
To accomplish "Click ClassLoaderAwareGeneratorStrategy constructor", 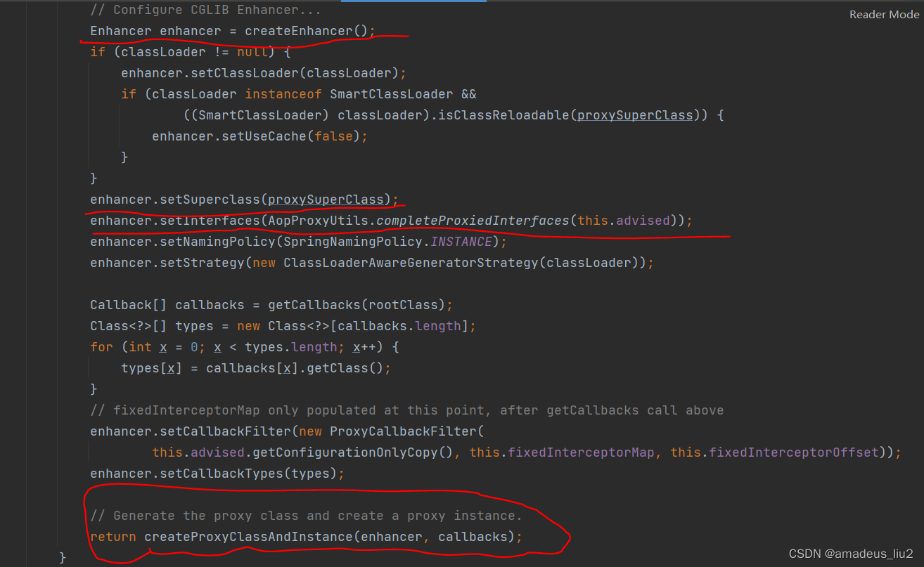I will [411, 263].
